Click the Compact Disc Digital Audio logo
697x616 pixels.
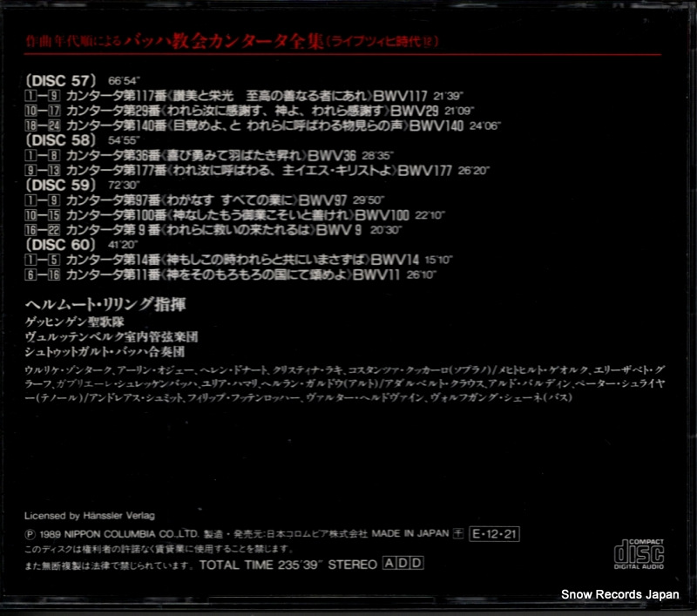coord(639,554)
